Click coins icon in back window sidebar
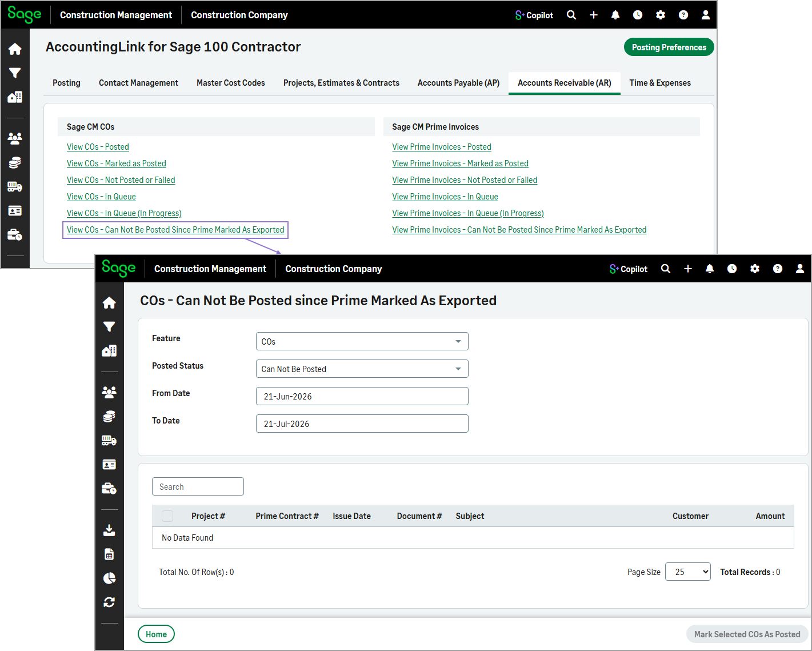This screenshot has width=812, height=651. [15, 163]
